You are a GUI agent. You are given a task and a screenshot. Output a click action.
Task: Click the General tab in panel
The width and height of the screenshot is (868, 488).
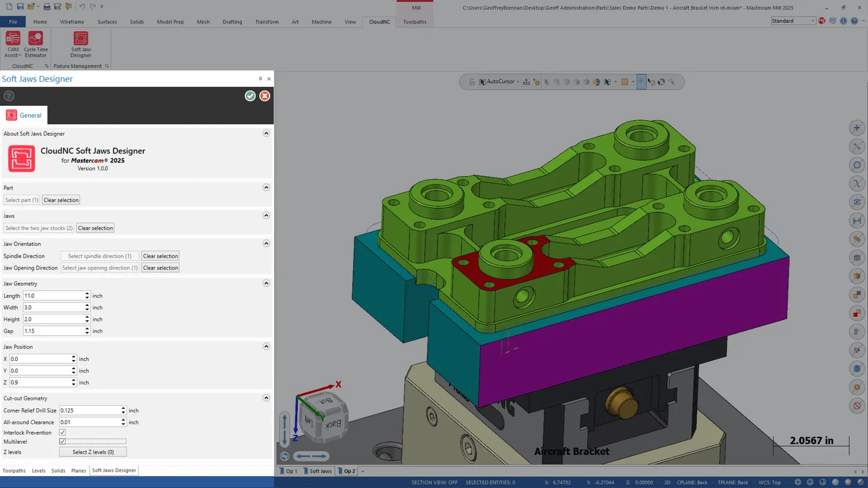coord(24,115)
